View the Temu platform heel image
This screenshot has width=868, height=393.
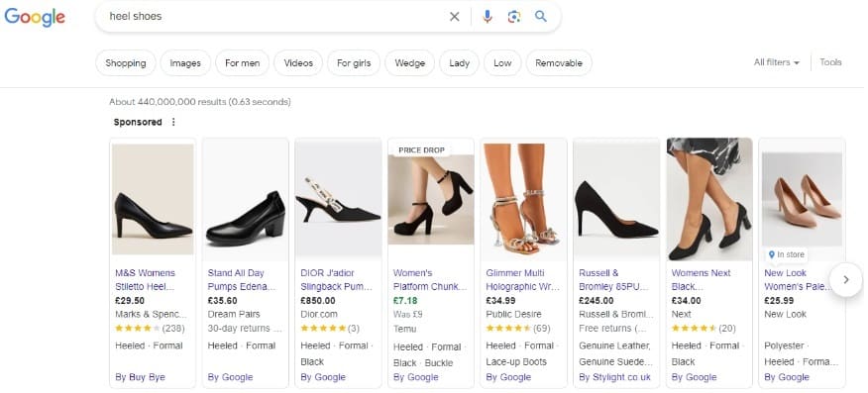coord(431,200)
